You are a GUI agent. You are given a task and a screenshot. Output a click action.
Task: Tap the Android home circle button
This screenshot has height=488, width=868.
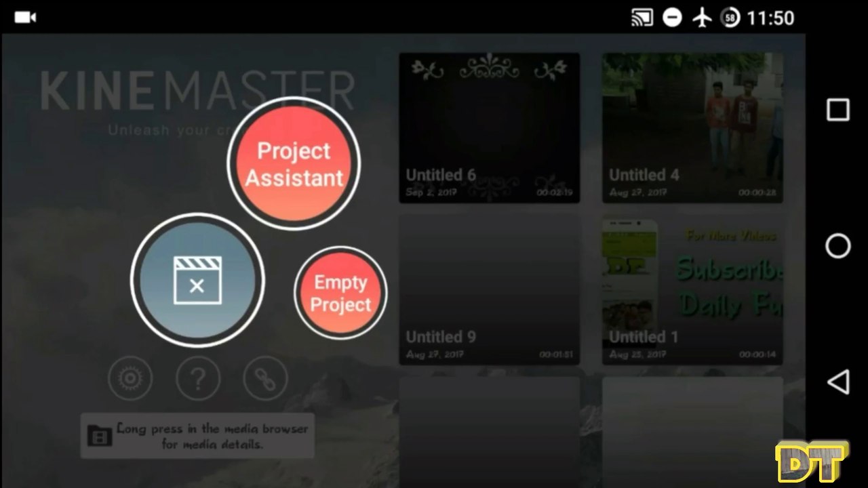click(838, 246)
